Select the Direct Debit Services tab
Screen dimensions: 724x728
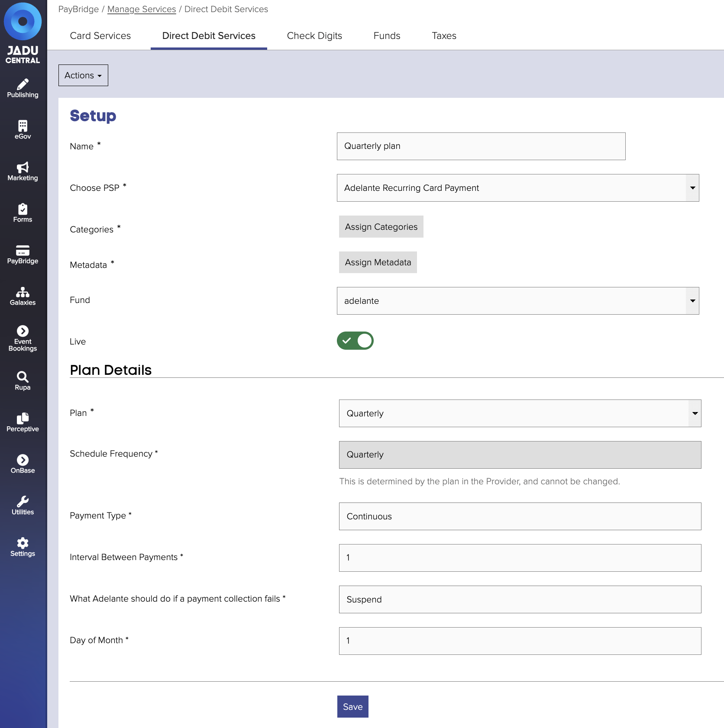[209, 36]
